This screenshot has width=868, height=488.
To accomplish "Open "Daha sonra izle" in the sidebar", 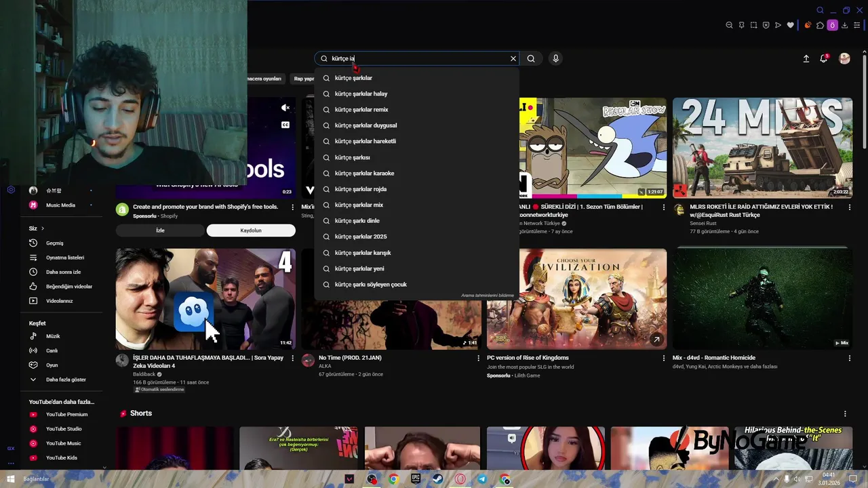I will coord(64,272).
